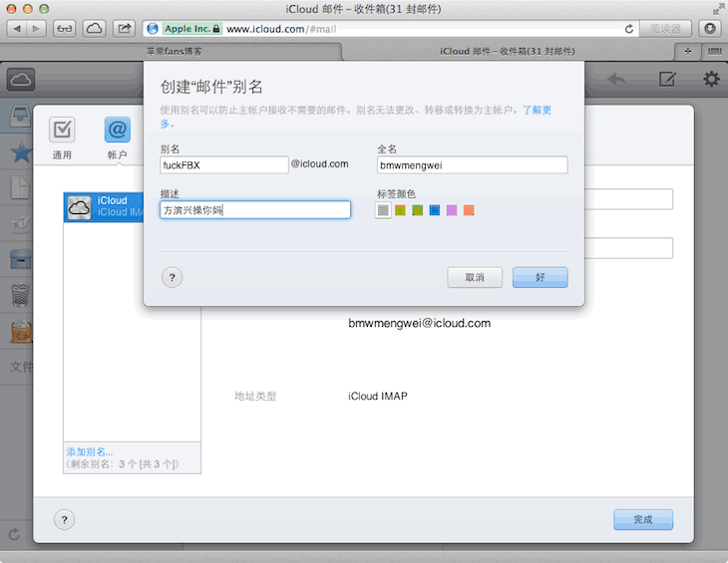Click the Safari Reader (阅读器) button

(x=665, y=29)
